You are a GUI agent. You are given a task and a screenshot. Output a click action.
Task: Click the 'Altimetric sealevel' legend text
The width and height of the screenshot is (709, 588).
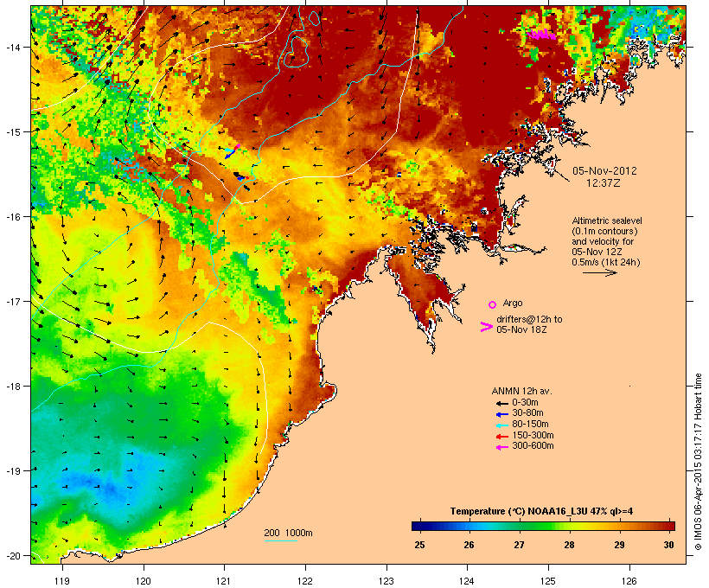[607, 220]
